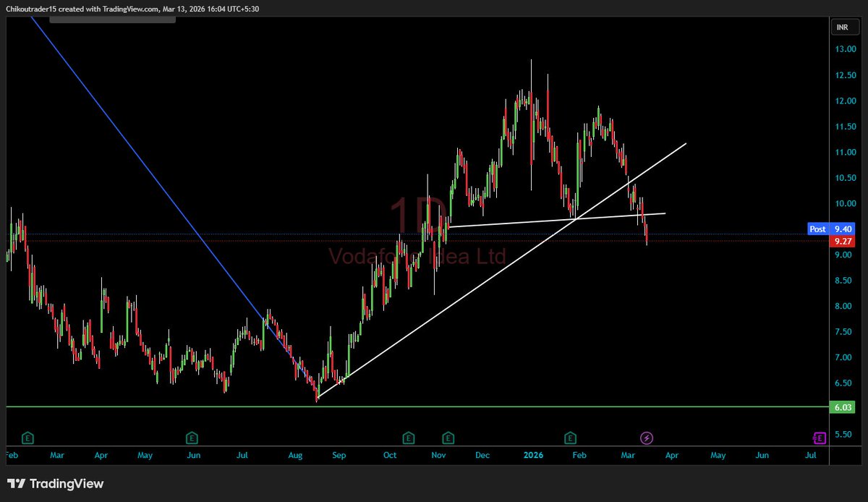Open the purple stock split marker near March
Image resolution: width=868 pixels, height=502 pixels.
pyautogui.click(x=647, y=438)
